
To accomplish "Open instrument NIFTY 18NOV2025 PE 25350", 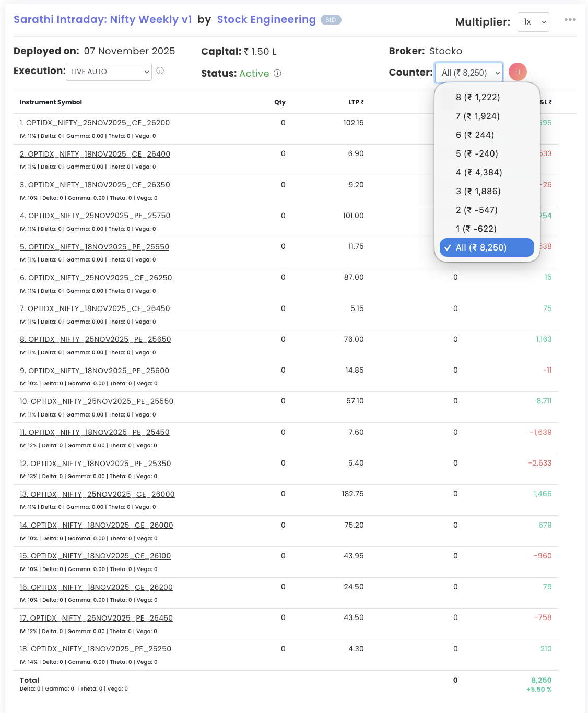I will (x=96, y=464).
